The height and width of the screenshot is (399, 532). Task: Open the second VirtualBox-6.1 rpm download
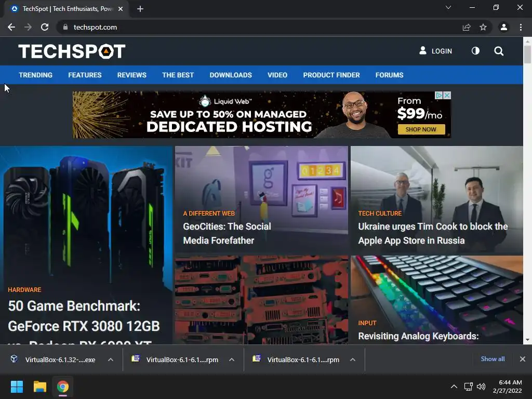pyautogui.click(x=297, y=360)
